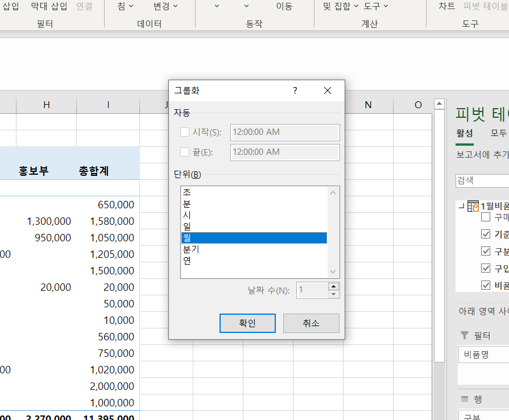Click the funnel icon next to 필터
This screenshot has width=509, height=420.
tap(465, 335)
